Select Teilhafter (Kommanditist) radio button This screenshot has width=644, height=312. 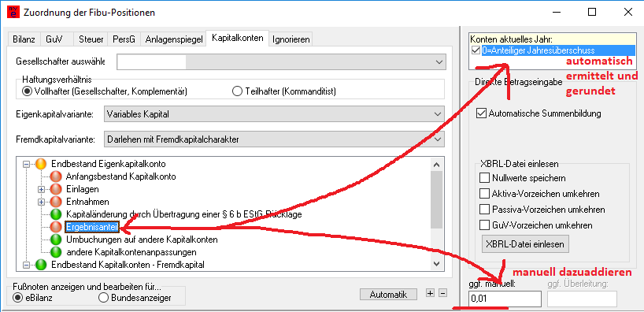coord(237,91)
